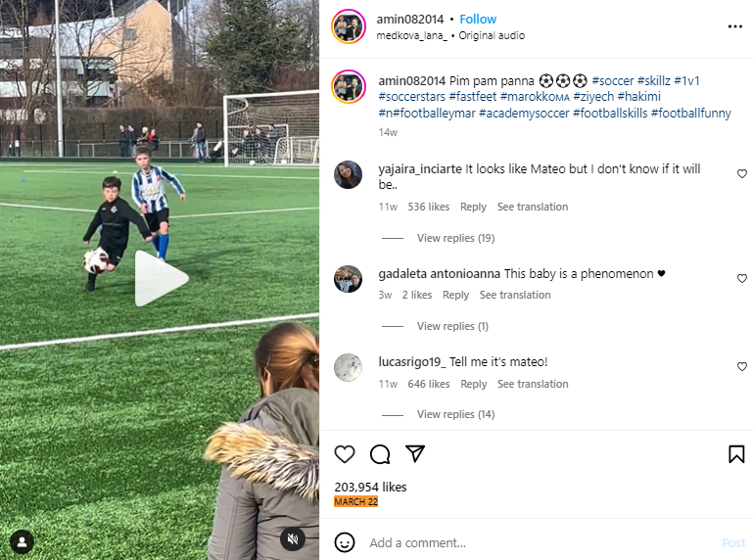
Task: Play the soccer video
Action: pos(162,278)
